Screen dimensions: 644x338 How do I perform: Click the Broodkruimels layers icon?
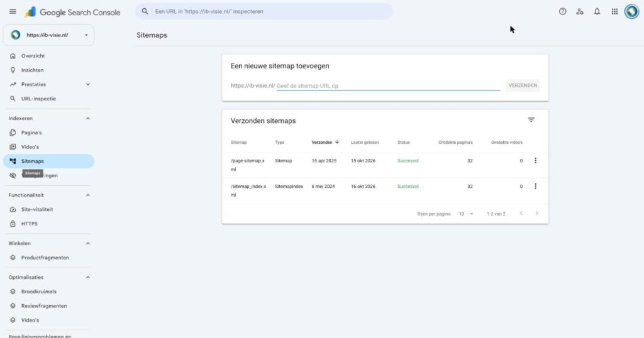(x=13, y=292)
